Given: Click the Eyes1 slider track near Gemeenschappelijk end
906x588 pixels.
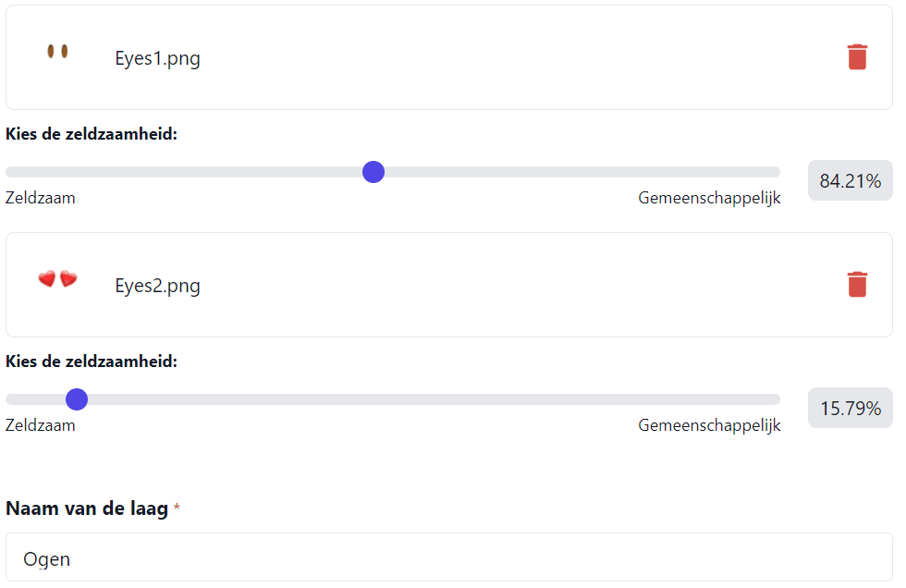Looking at the screenshot, I should pyautogui.click(x=751, y=172).
